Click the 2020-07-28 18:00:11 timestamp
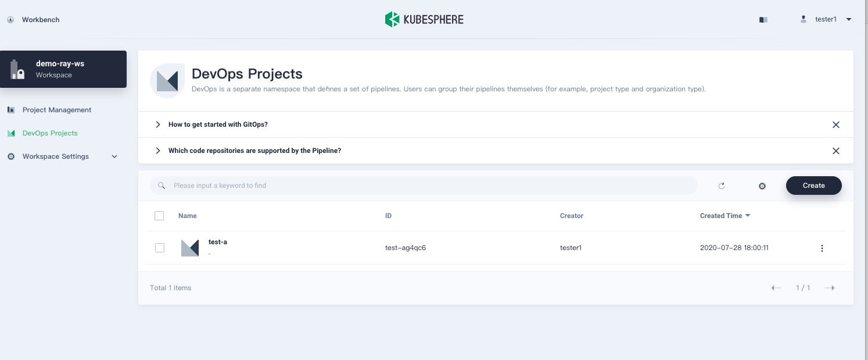 click(734, 248)
